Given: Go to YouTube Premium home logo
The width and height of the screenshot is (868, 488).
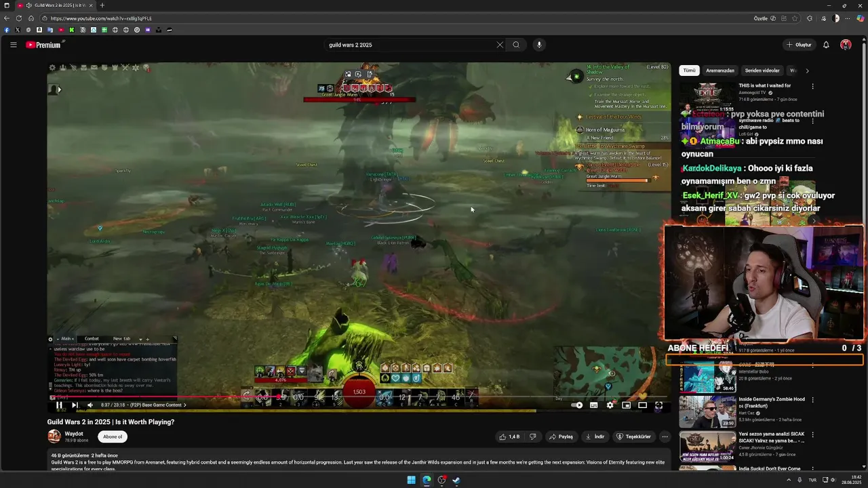Looking at the screenshot, I should (44, 45).
